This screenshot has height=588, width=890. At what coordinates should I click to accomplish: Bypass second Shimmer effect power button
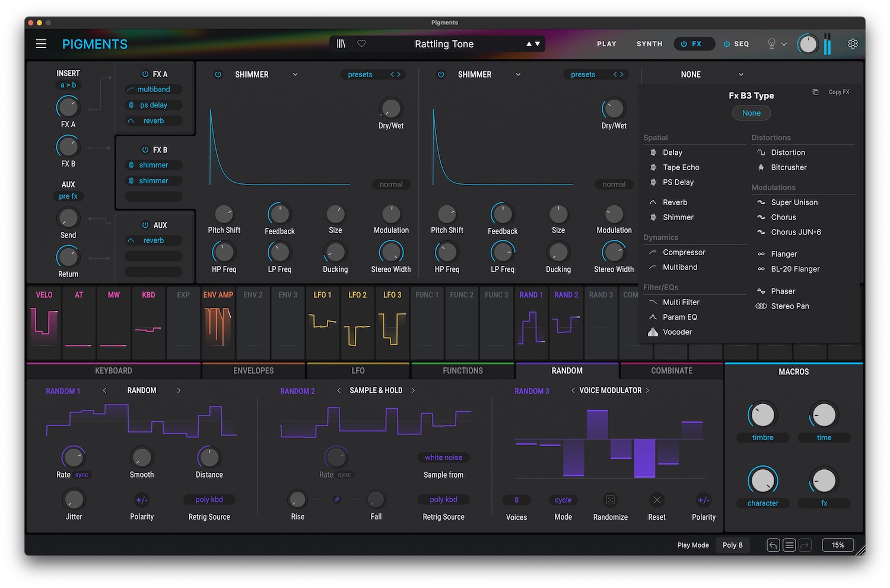[441, 74]
